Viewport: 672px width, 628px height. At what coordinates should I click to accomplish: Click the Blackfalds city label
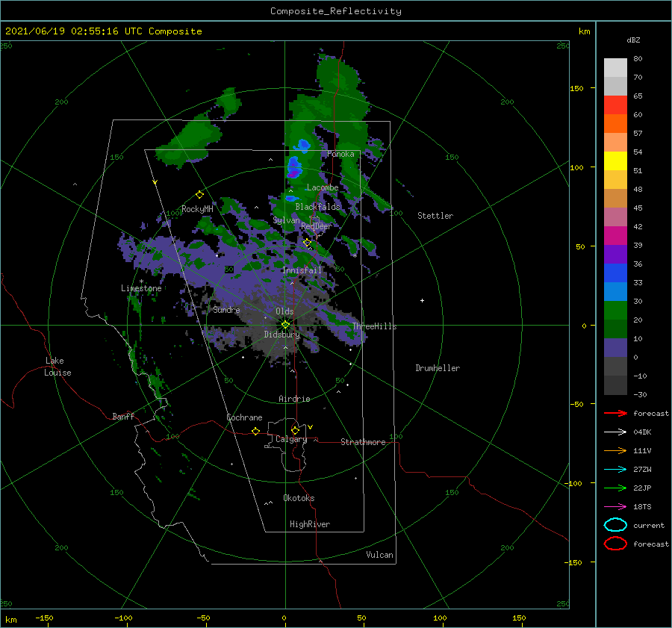point(317,207)
